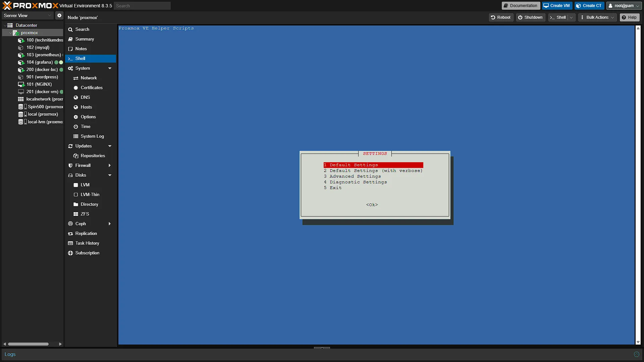
Task: Collapse the Datacenter tree node
Action: tap(5, 25)
